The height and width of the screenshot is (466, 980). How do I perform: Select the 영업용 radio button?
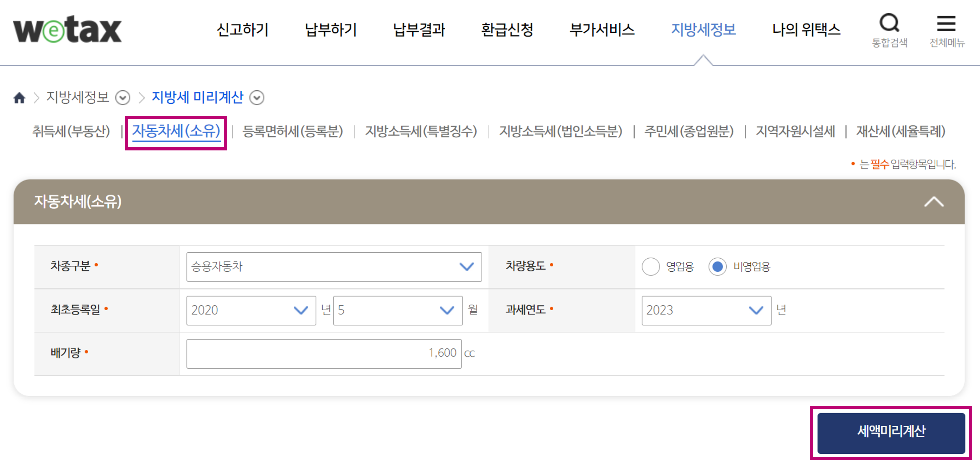pyautogui.click(x=650, y=266)
